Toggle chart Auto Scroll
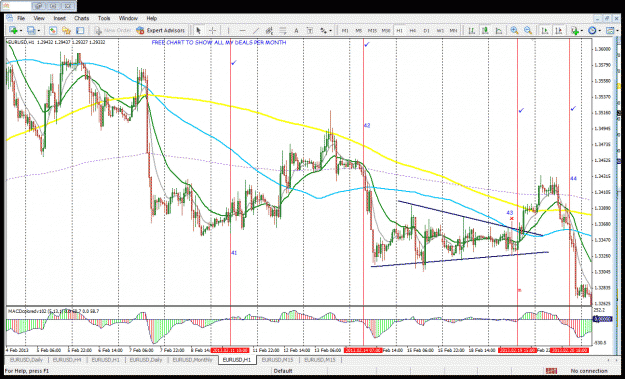 pos(545,30)
